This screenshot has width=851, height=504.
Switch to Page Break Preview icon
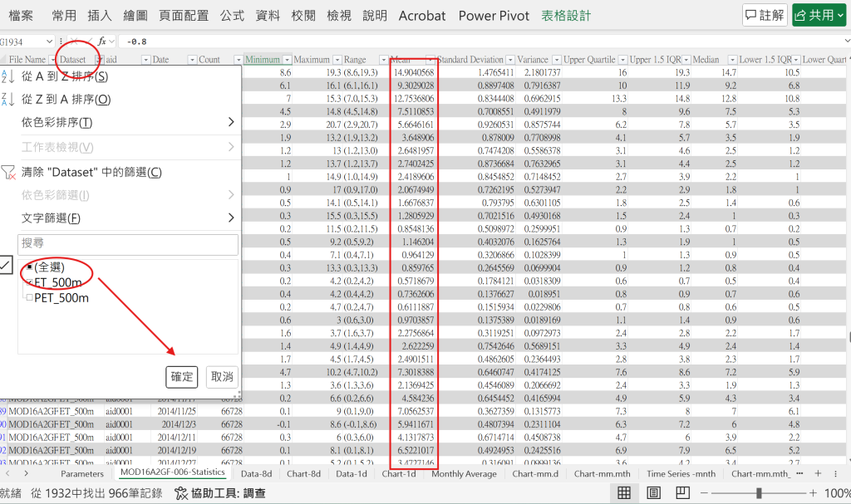pyautogui.click(x=682, y=492)
